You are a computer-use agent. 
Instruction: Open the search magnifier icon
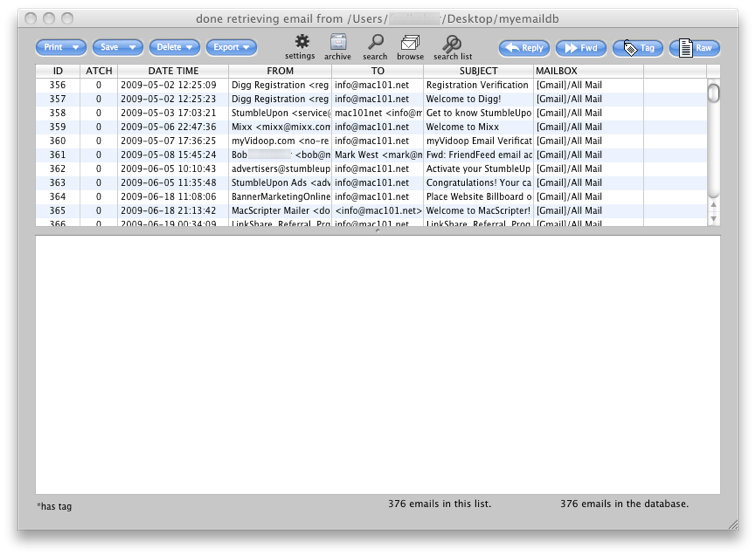tap(376, 42)
